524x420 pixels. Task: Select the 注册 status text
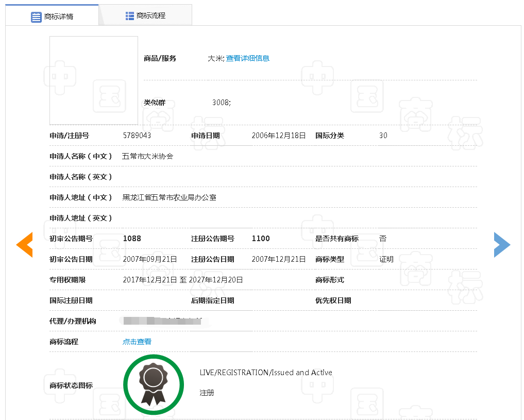click(207, 393)
